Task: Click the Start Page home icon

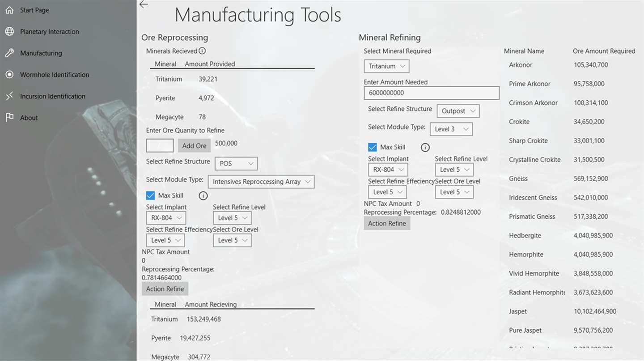Action: [x=9, y=10]
